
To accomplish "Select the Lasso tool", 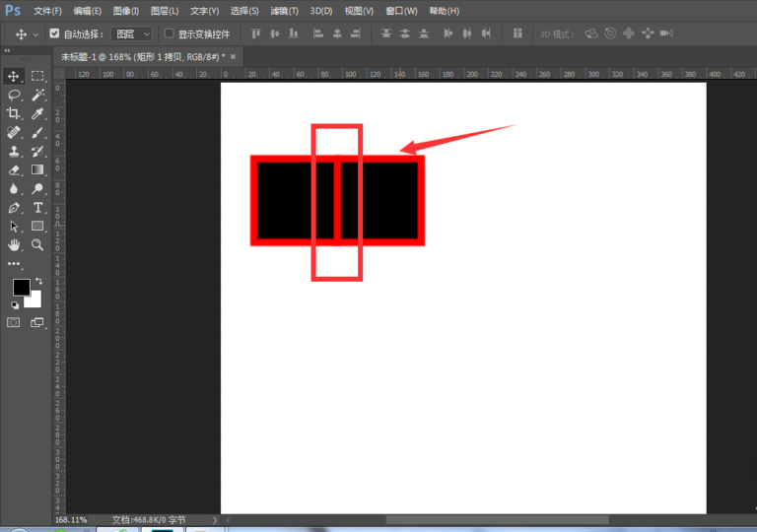I will 14,95.
